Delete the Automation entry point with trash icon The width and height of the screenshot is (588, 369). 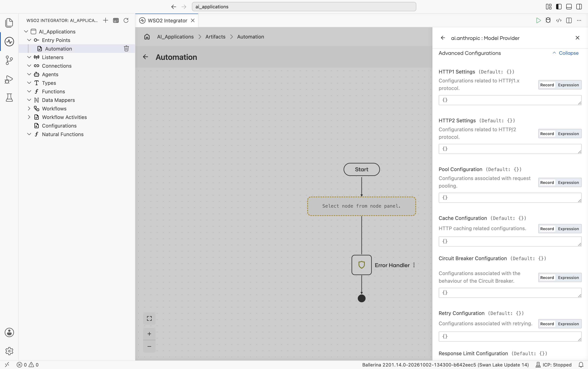(x=126, y=49)
